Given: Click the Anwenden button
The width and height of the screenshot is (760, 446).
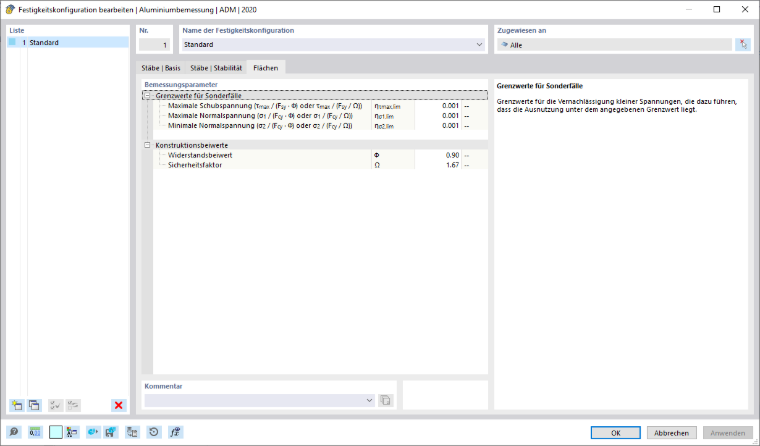Looking at the screenshot, I should tap(728, 433).
